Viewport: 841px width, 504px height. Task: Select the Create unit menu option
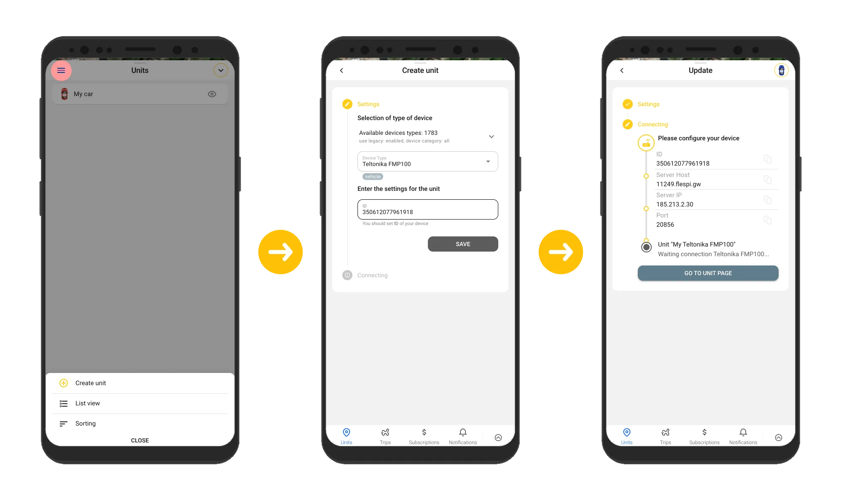(91, 383)
